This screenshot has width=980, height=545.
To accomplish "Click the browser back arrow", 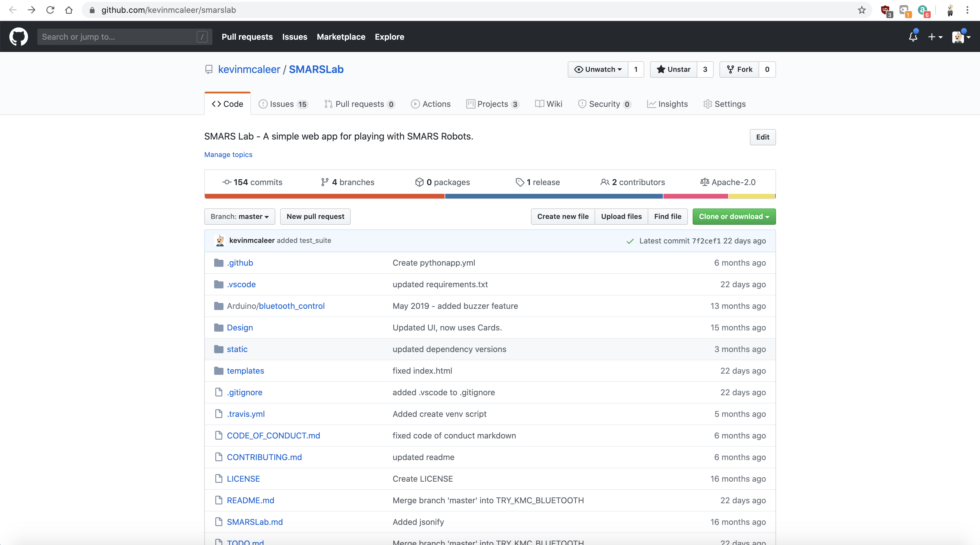I will coord(13,10).
